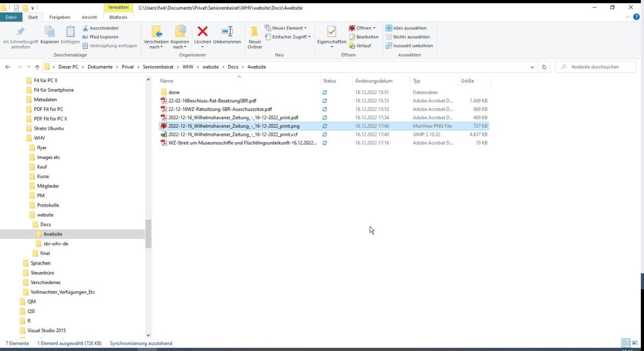The height and width of the screenshot is (351, 644).
Task: Click the navigation pane vertical scrollbar
Action: pyautogui.click(x=148, y=233)
